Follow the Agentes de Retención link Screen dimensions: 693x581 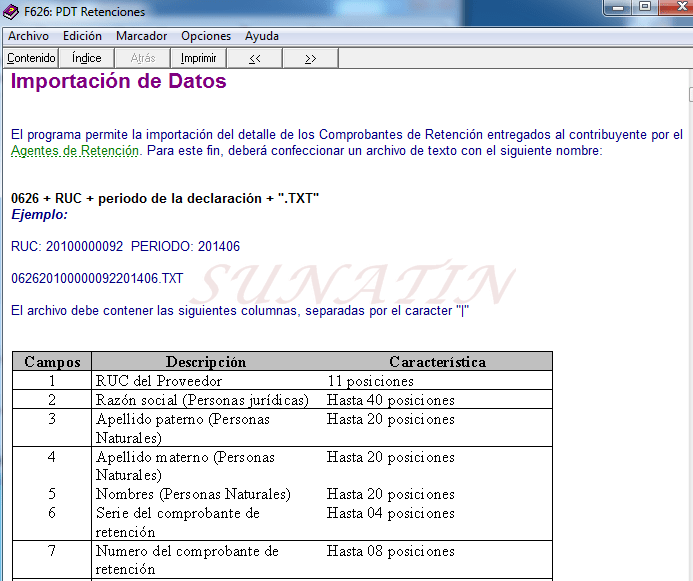pyautogui.click(x=75, y=151)
